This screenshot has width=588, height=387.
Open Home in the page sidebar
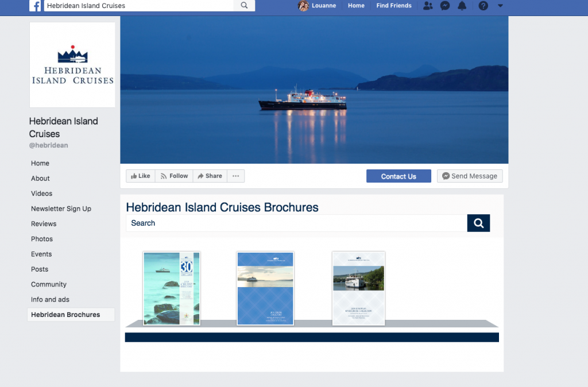[40, 163]
